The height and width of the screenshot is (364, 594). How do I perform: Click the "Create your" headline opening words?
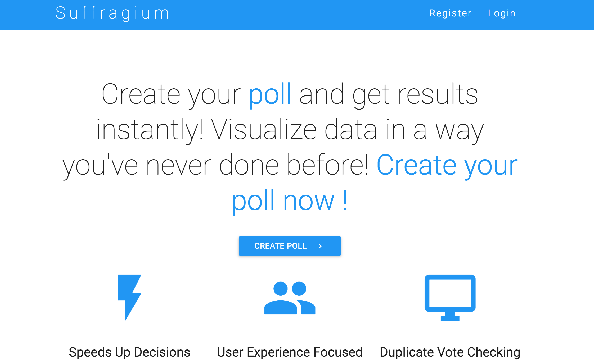click(x=171, y=95)
